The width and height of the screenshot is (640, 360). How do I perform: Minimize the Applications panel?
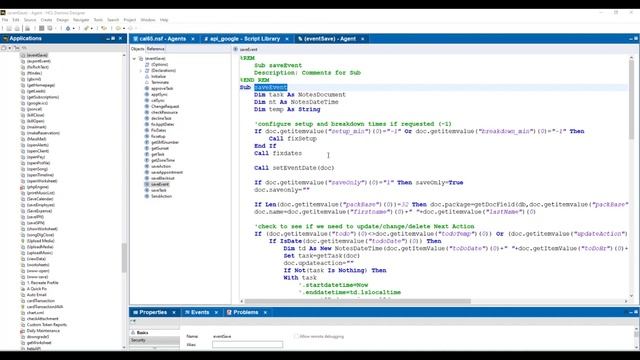coord(108,38)
